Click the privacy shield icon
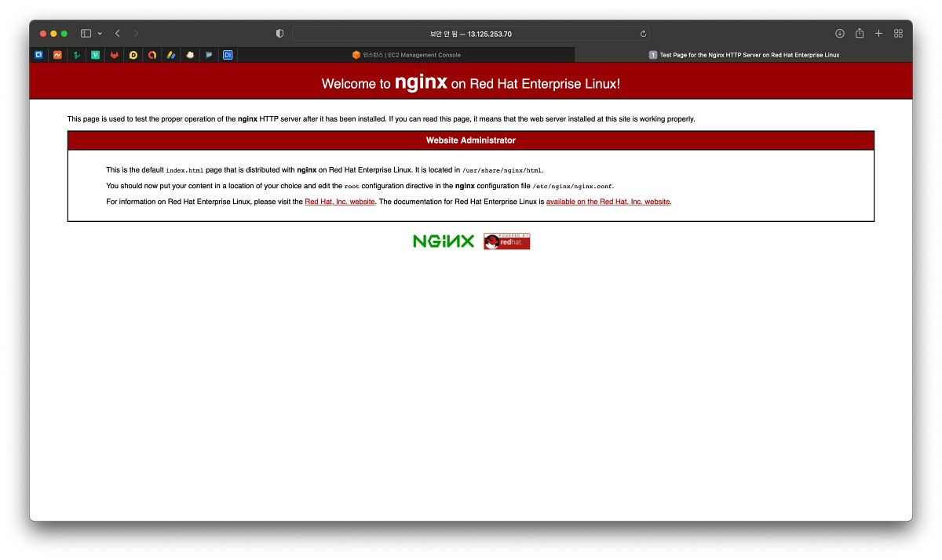942x560 pixels. (279, 34)
